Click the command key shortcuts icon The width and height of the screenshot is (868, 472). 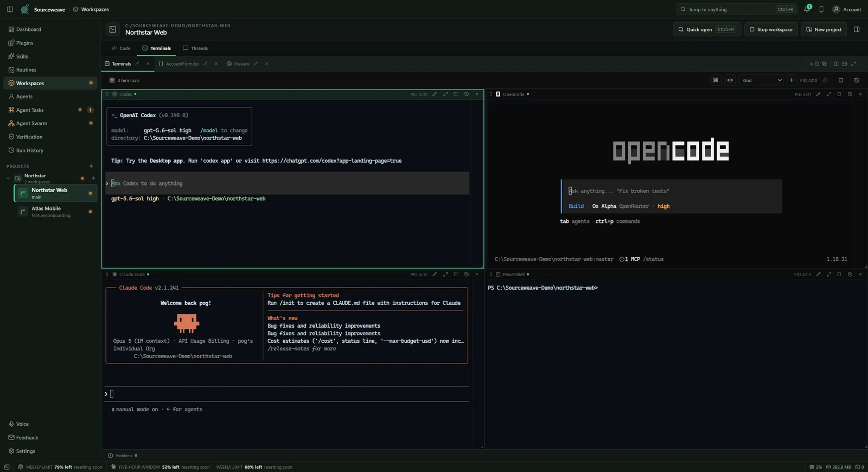coord(716,80)
